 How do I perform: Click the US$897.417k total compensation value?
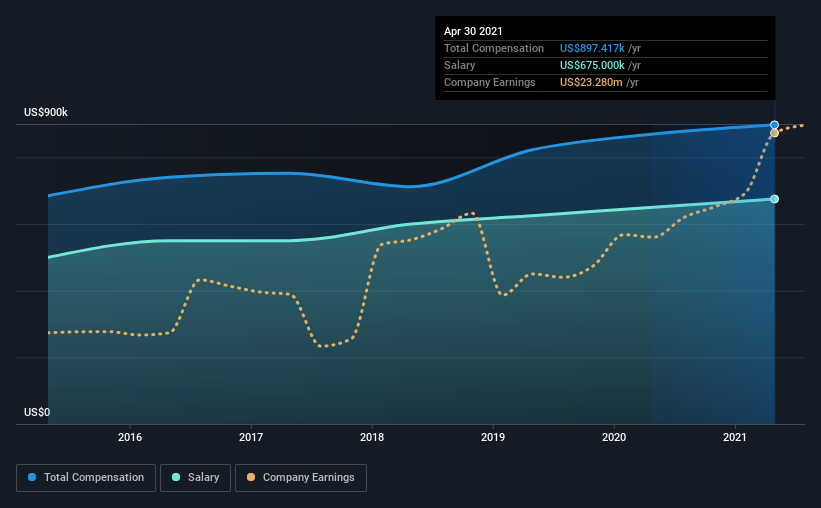pos(592,48)
